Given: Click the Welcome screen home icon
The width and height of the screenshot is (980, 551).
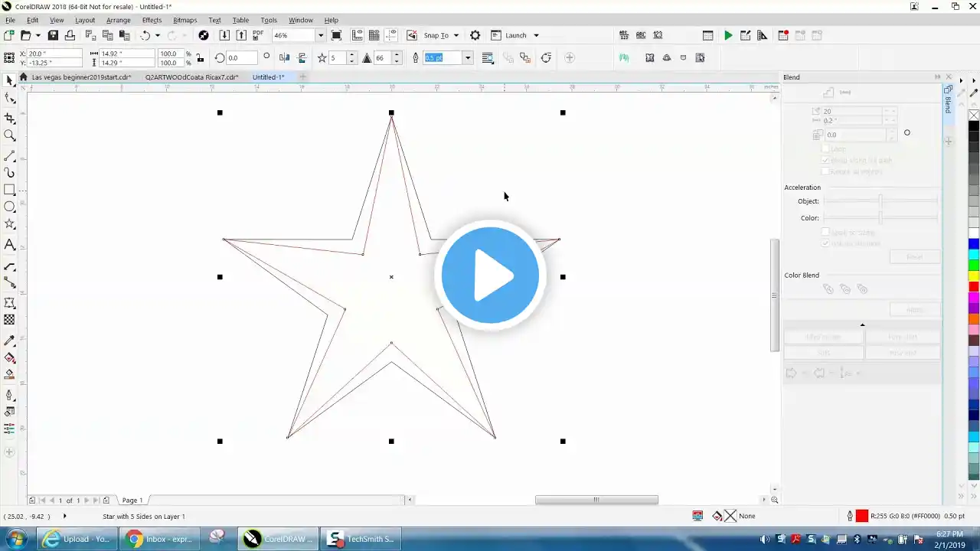Looking at the screenshot, I should [24, 77].
